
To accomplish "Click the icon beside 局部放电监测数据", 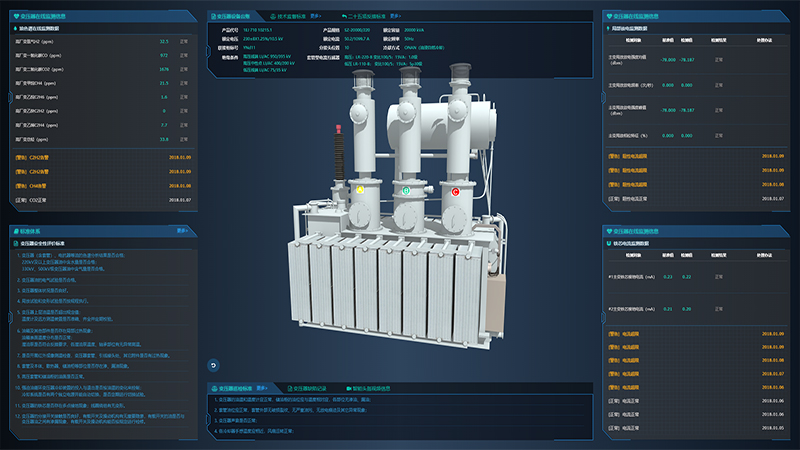I will (x=608, y=29).
